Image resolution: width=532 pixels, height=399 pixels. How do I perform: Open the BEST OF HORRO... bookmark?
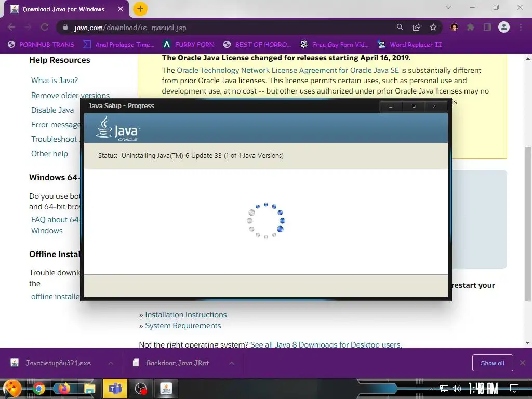(257, 45)
